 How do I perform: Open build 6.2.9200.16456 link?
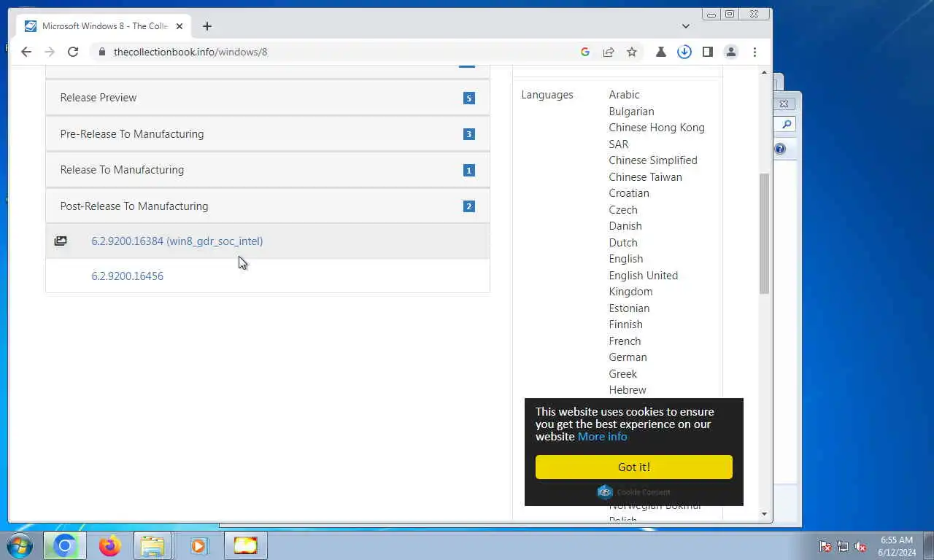tap(128, 276)
